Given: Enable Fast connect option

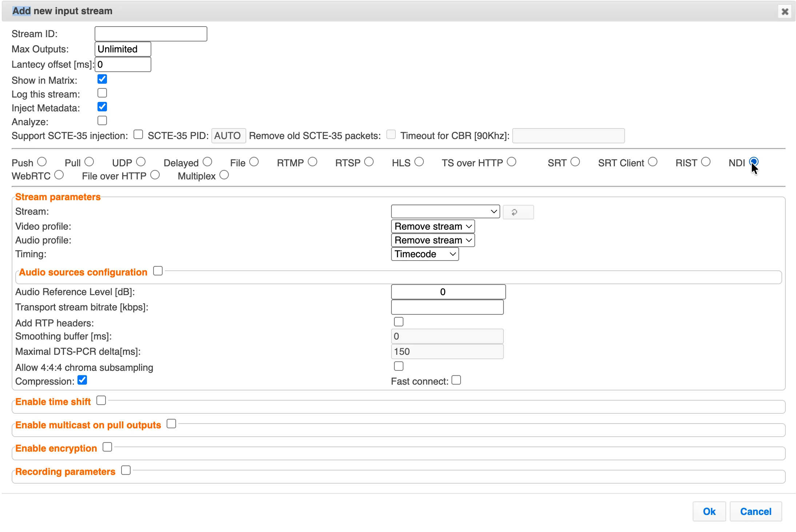Looking at the screenshot, I should coord(456,380).
